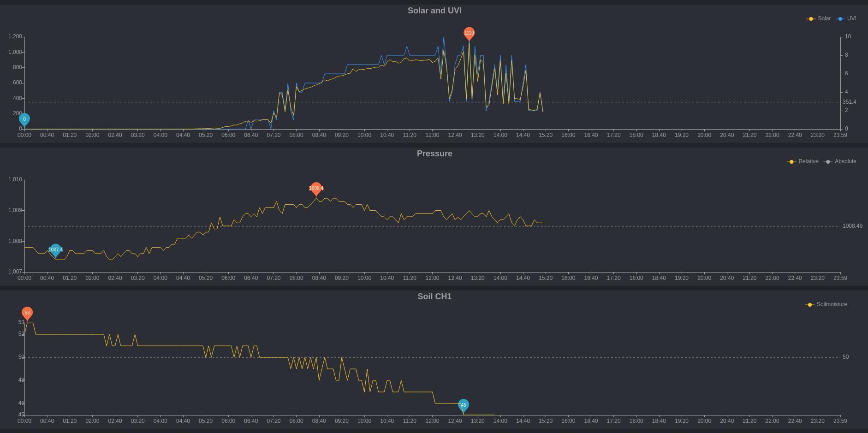Click the Pressure chart title
Screen dimensions: 868x433
(x=434, y=154)
